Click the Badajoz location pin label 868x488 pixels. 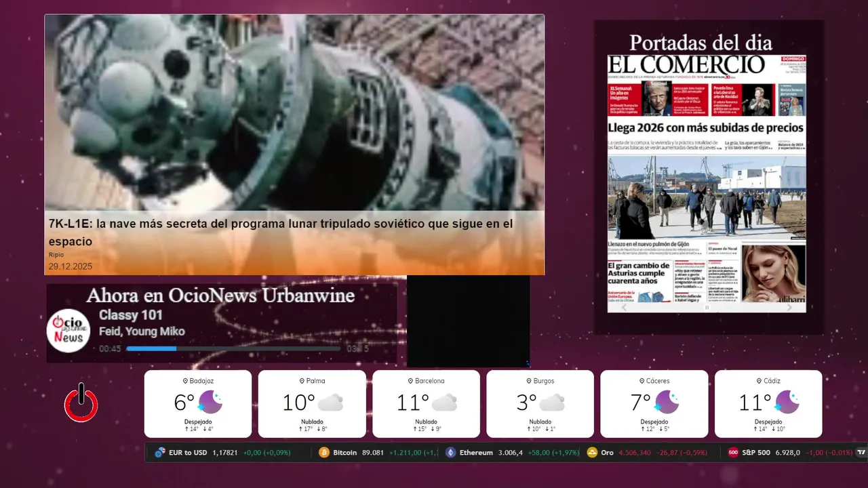[198, 381]
